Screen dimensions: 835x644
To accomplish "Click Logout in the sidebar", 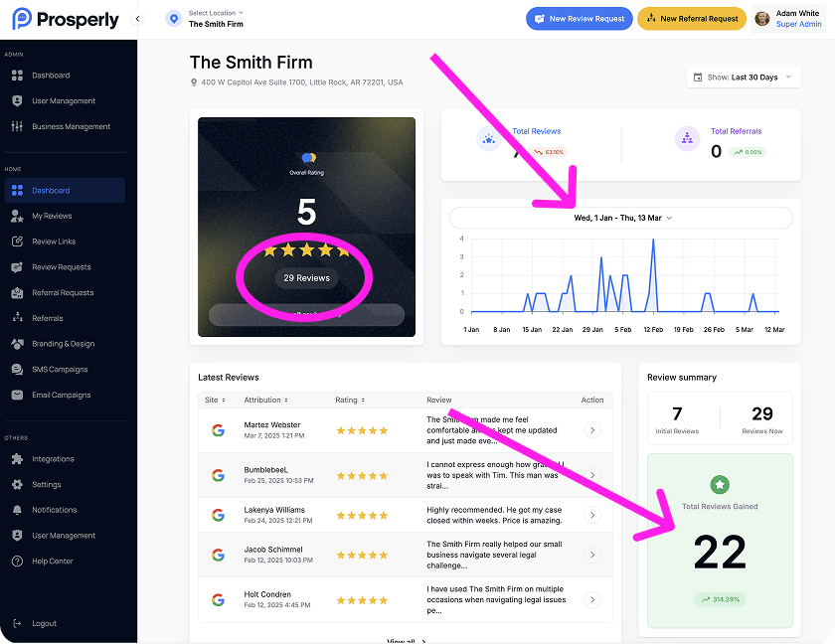I will tap(44, 623).
